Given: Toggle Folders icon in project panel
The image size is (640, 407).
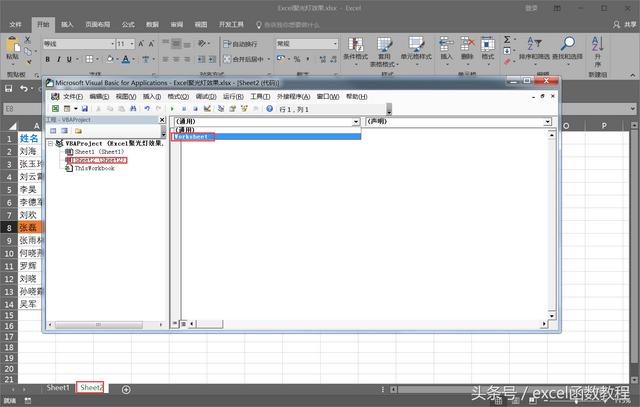Looking at the screenshot, I should pos(78,131).
